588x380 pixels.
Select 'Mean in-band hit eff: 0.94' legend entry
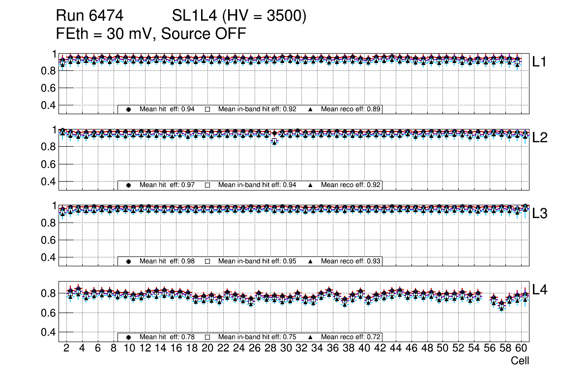point(257,185)
